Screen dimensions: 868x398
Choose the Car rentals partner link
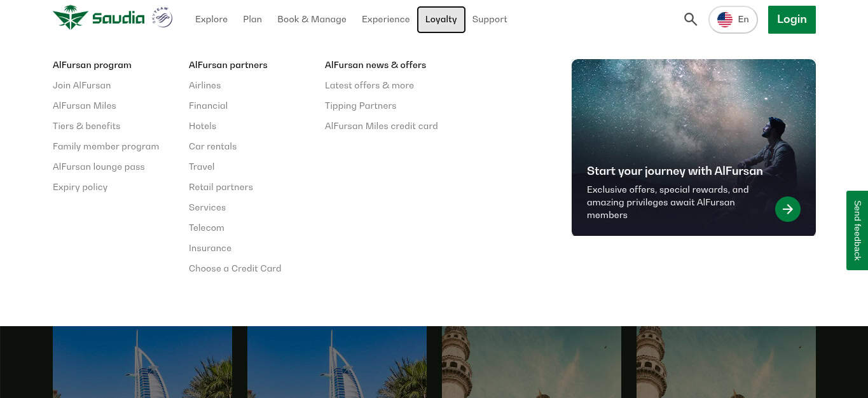212,146
